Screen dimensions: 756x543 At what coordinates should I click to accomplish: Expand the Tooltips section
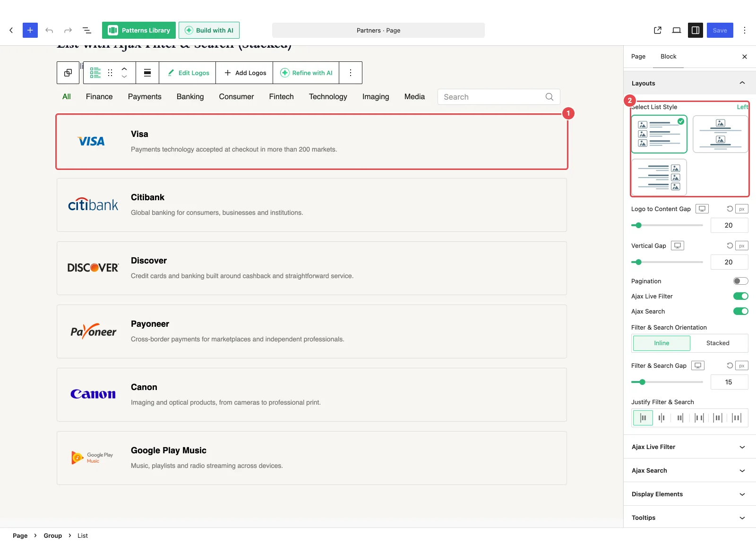pos(690,518)
